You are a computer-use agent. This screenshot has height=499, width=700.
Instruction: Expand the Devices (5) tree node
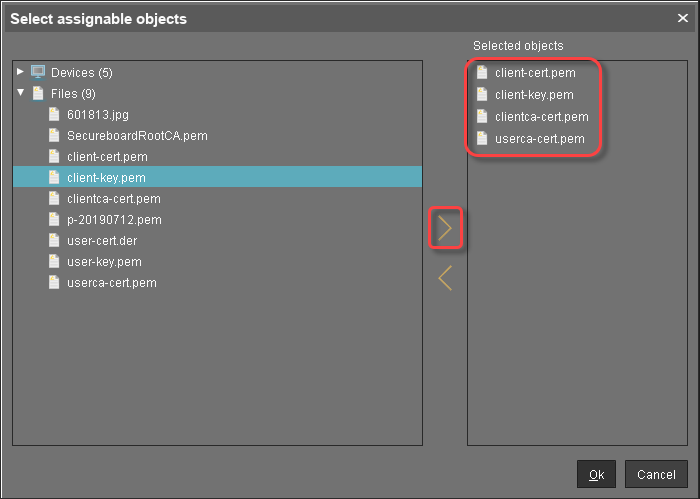[x=20, y=72]
